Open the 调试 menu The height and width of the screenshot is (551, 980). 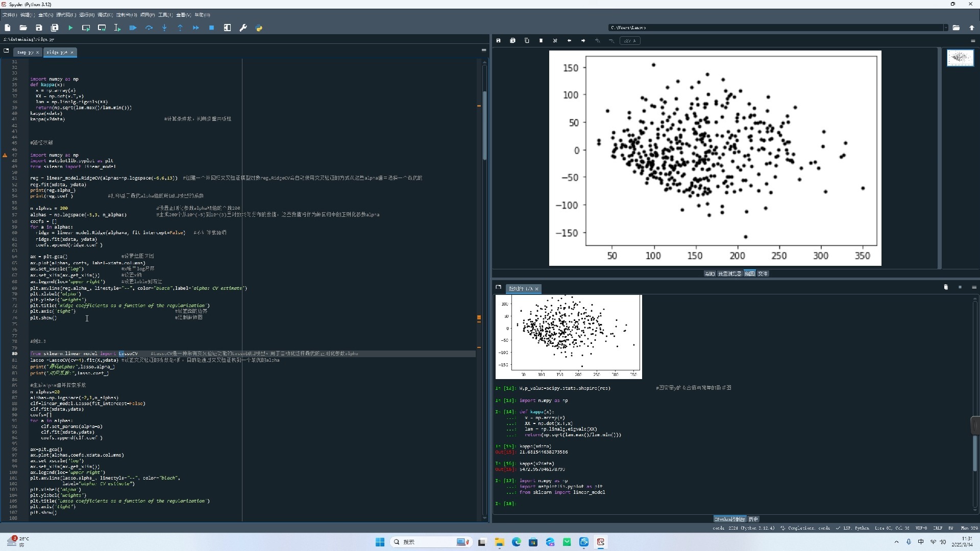(105, 15)
